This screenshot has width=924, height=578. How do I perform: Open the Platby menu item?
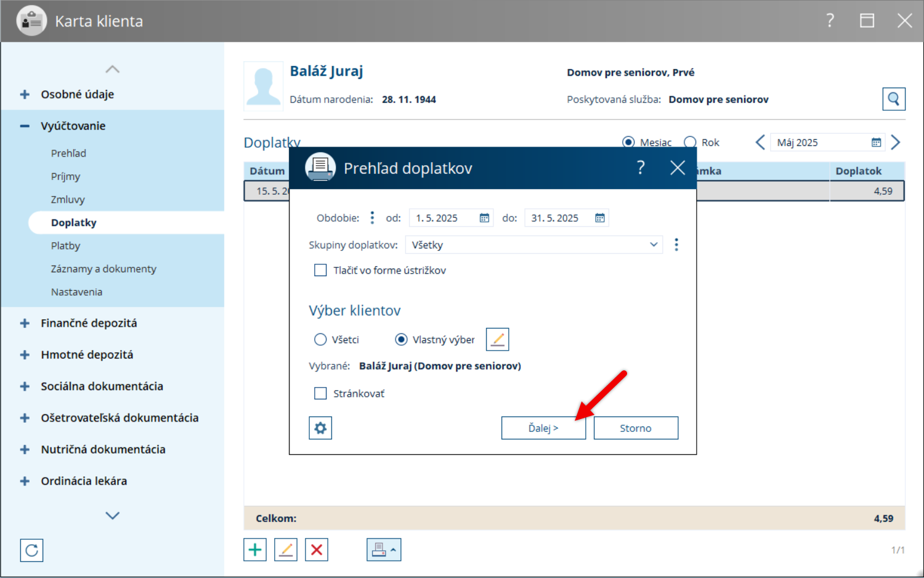[65, 246]
